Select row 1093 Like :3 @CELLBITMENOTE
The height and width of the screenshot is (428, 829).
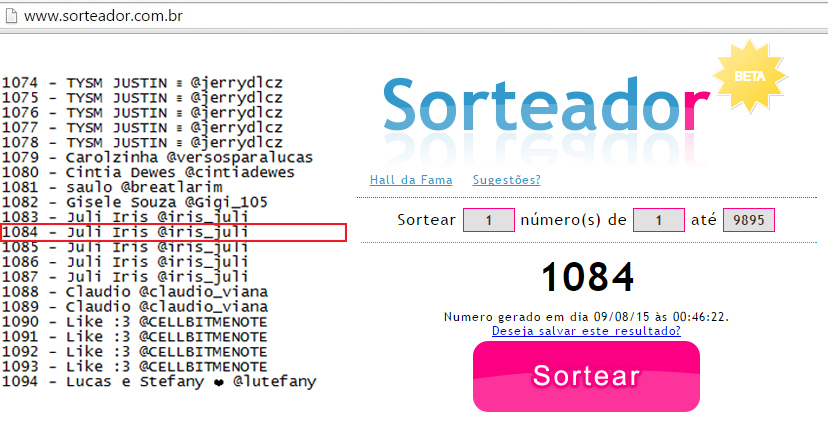[135, 366]
